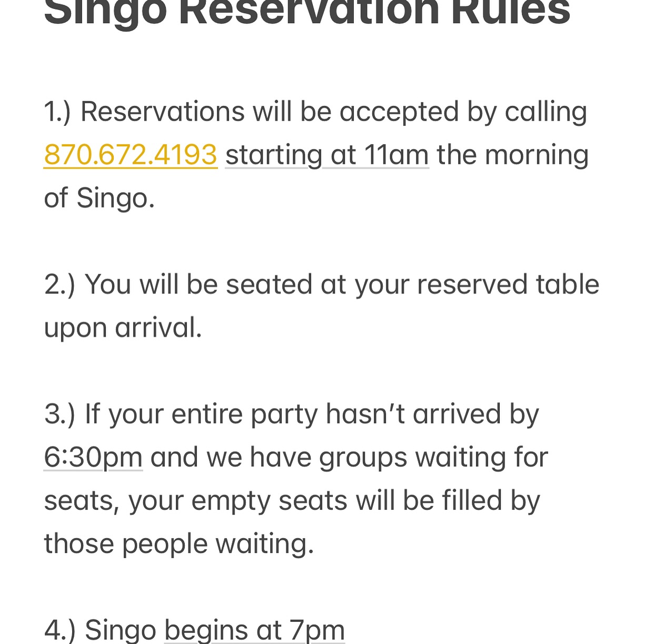Place cursor at 'of Singo.' line
The width and height of the screenshot is (654, 644).
tap(100, 199)
